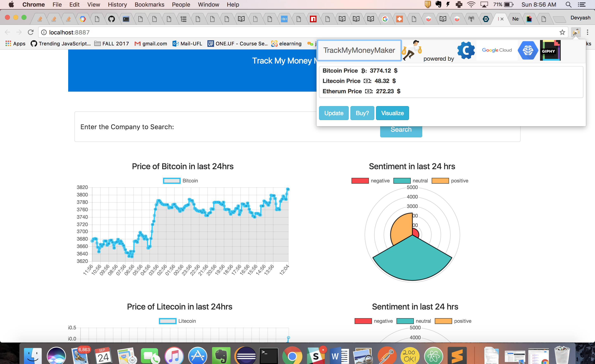The width and height of the screenshot is (595, 364).
Task: Launch Terminal from the dock
Action: click(x=269, y=356)
